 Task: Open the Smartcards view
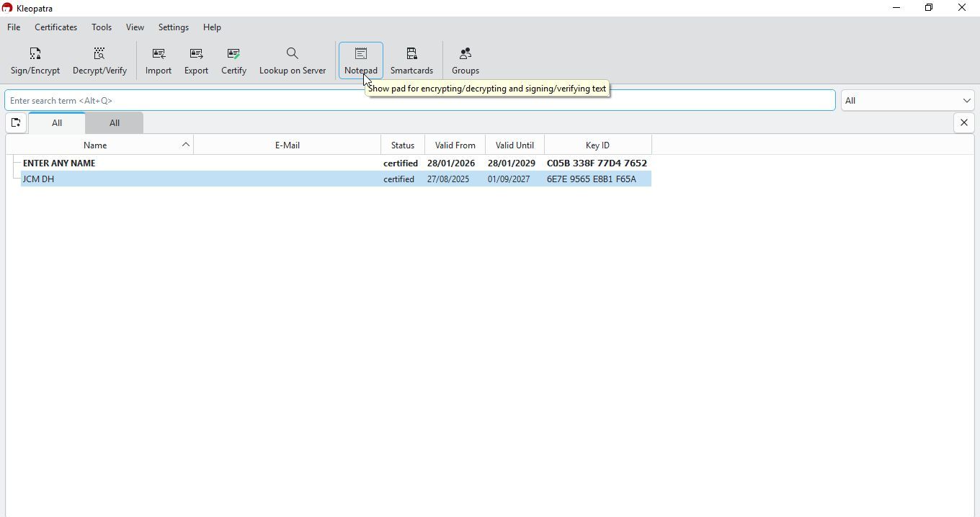(x=411, y=60)
